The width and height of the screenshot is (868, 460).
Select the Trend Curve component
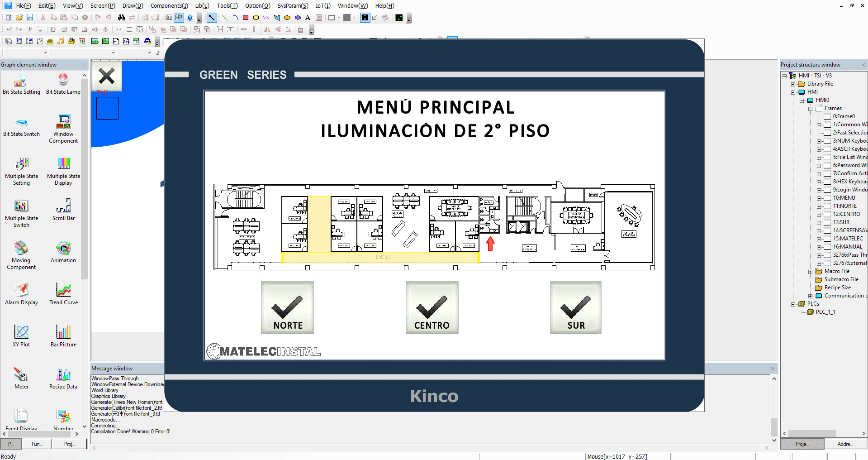pyautogui.click(x=63, y=290)
